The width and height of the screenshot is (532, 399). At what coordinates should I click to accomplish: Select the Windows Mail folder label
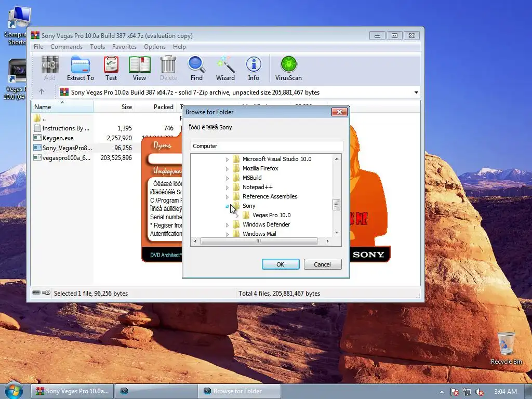tap(259, 233)
